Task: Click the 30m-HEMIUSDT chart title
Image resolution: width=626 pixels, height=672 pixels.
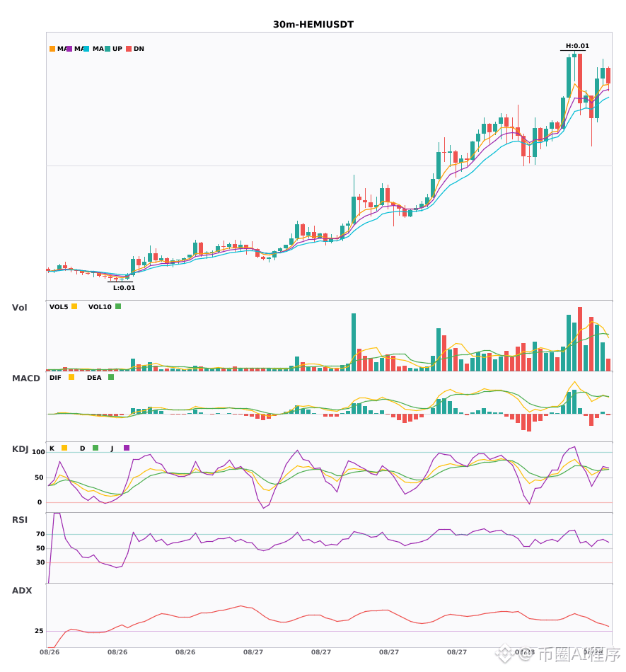Action: (313, 25)
